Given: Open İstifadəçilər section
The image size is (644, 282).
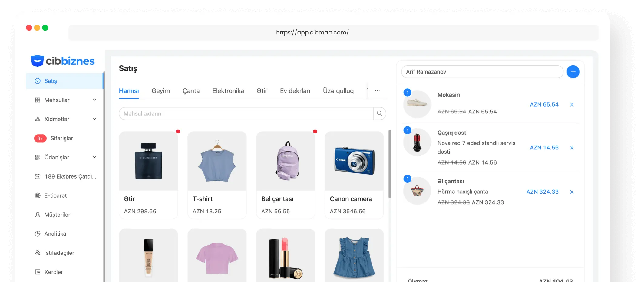Looking at the screenshot, I should (x=59, y=253).
